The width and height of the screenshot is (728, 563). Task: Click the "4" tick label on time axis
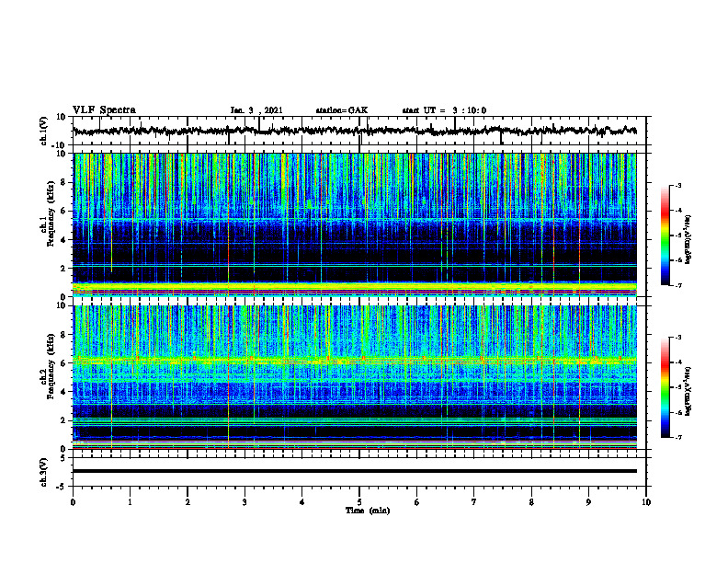[302, 502]
